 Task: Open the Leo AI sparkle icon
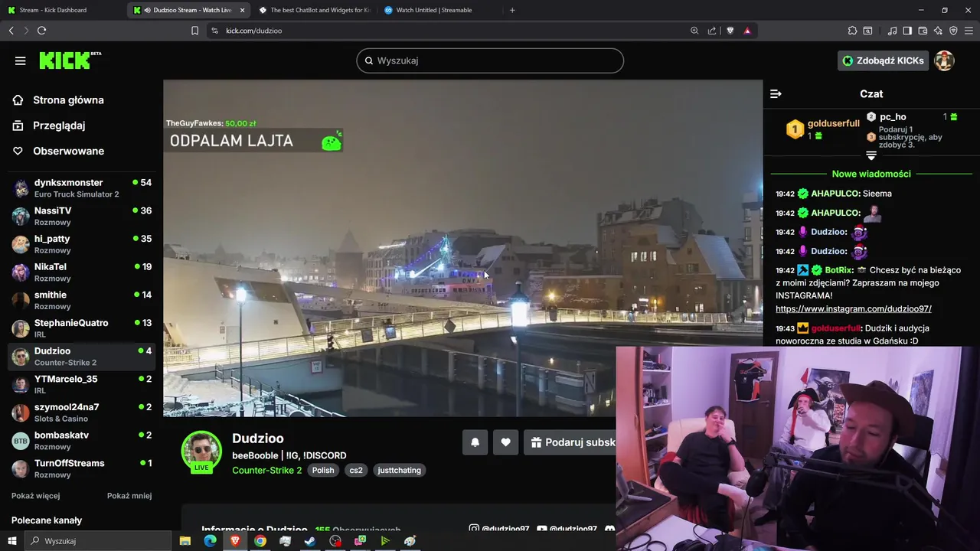click(x=938, y=31)
